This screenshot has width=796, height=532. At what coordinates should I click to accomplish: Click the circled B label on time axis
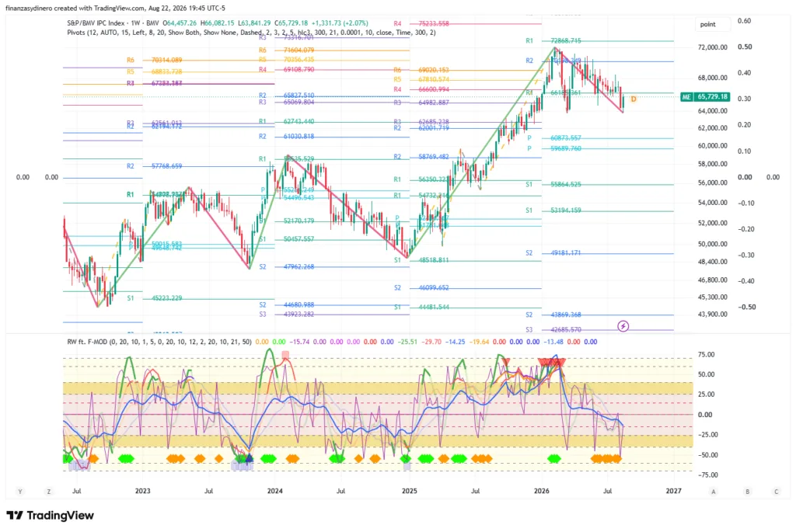(747, 492)
